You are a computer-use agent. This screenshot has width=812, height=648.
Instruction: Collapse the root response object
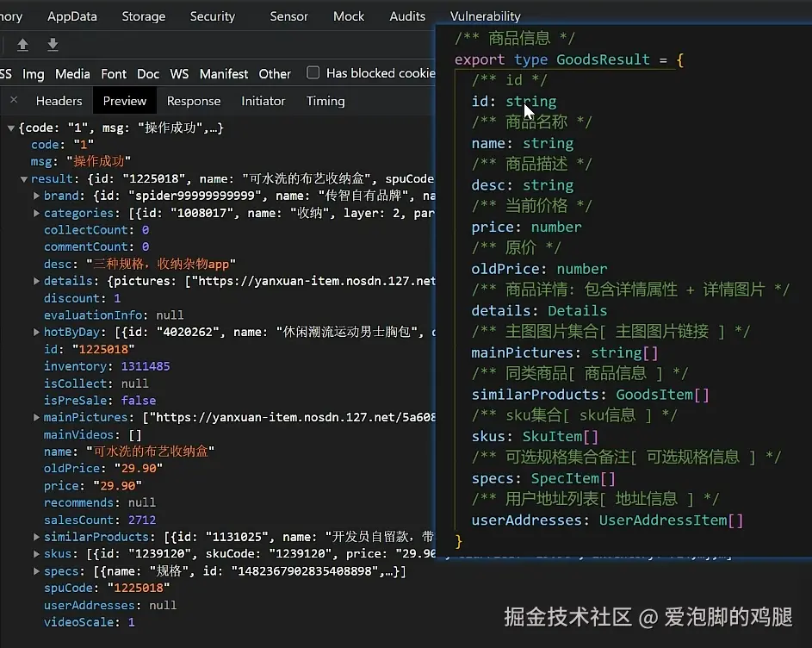tap(11, 128)
